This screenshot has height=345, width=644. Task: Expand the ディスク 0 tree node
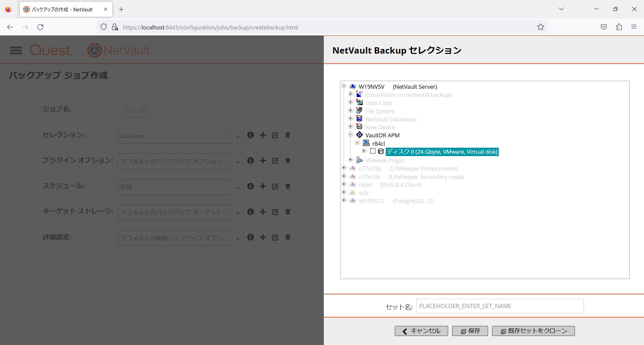pos(364,151)
